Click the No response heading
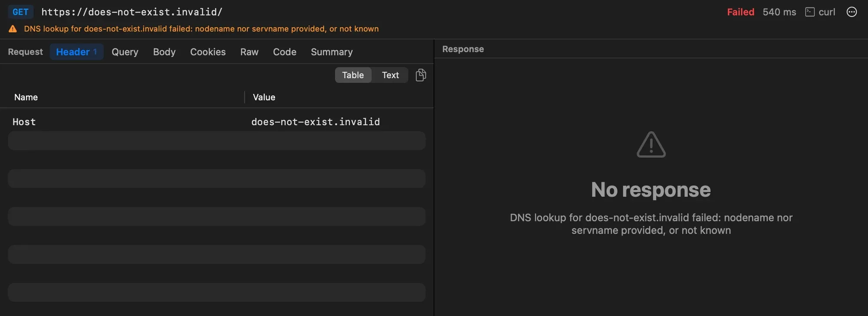Viewport: 868px width, 316px height. tap(651, 190)
